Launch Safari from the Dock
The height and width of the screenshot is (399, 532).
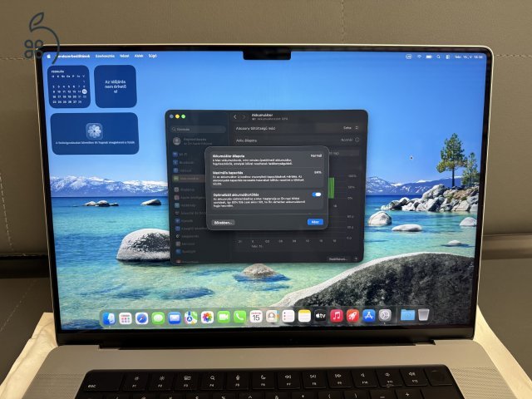(141, 318)
